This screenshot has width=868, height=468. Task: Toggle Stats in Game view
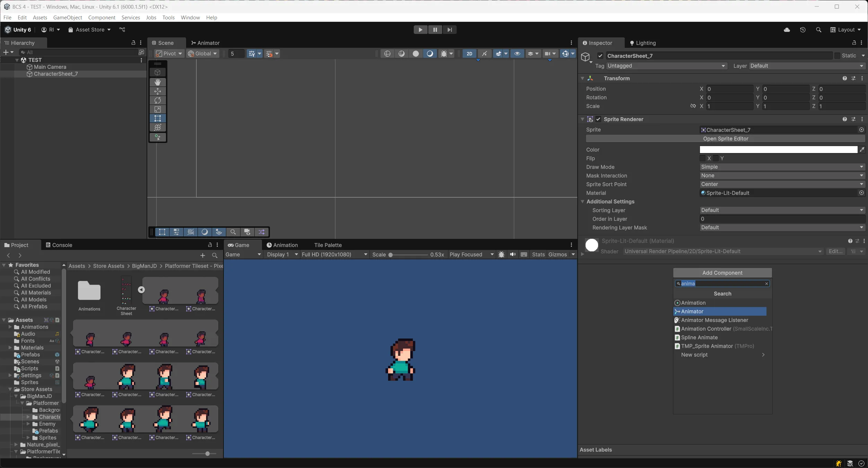(x=538, y=254)
